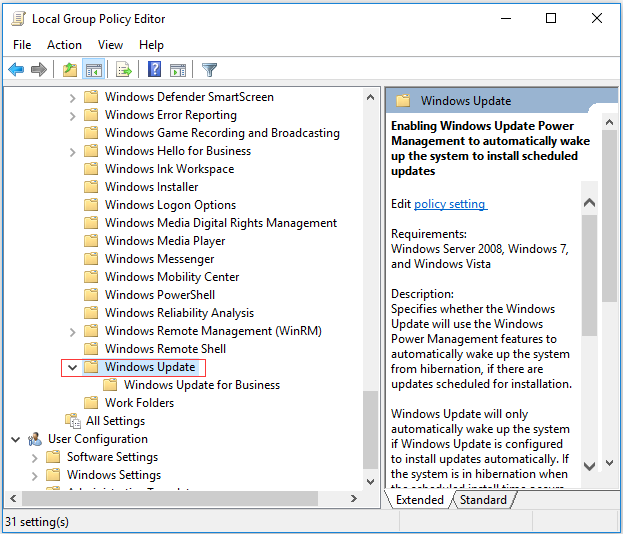Viewport: 623px width, 534px height.
Task: Collapse the User Configuration node
Action: tap(15, 439)
